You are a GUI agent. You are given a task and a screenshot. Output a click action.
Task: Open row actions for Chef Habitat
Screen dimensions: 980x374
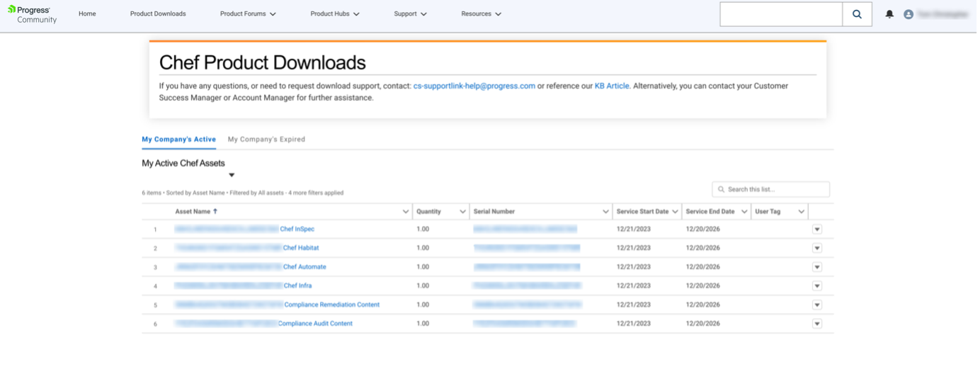[x=816, y=248]
